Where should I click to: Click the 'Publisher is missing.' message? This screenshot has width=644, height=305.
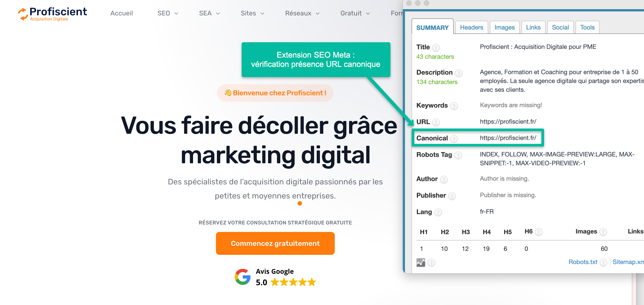pyautogui.click(x=508, y=195)
